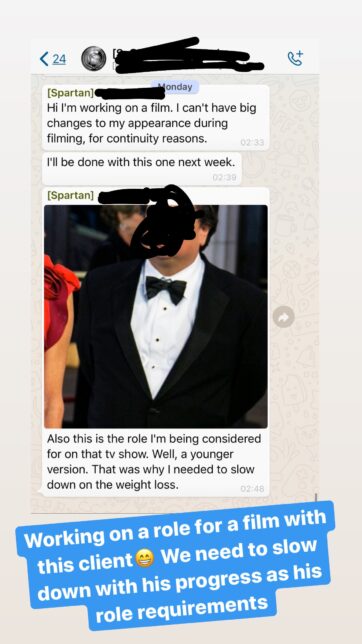This screenshot has height=644, width=362.
Task: Forward the tuxedo photo using arrow icon
Action: (284, 317)
